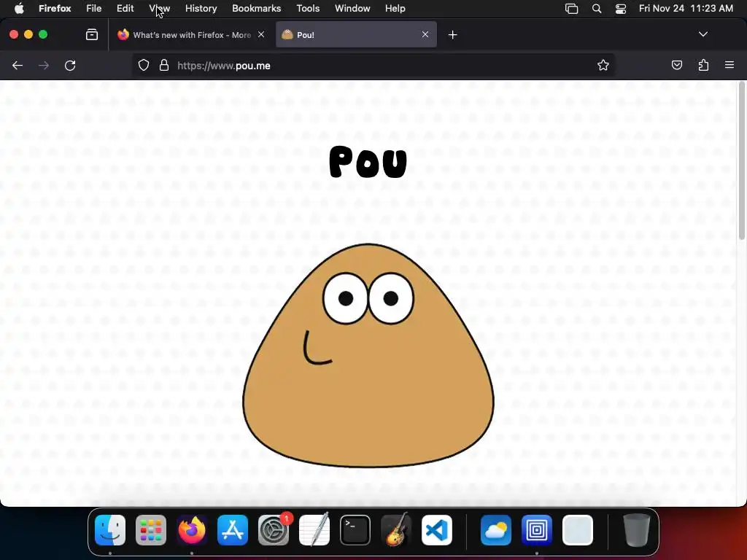
Task: Open System Settings from the Dock
Action: click(274, 530)
